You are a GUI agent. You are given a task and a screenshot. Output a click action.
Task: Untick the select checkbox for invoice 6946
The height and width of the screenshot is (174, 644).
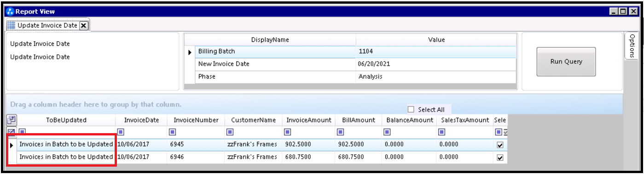click(x=500, y=157)
